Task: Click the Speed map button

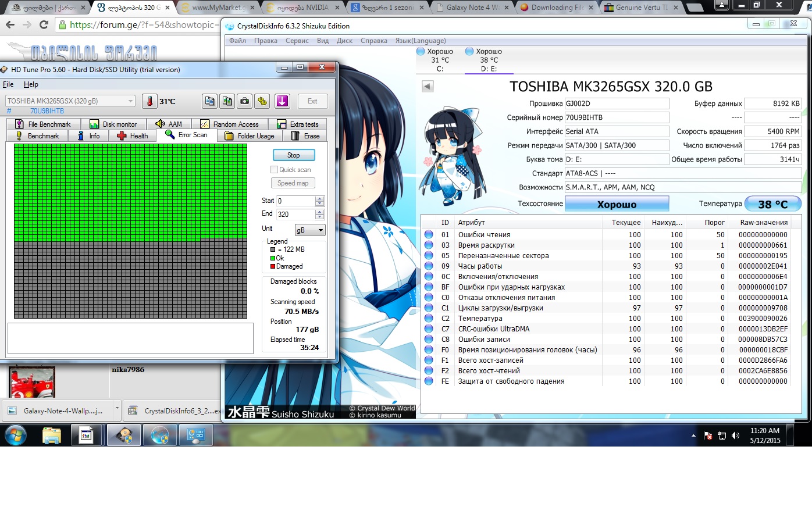Action: point(294,183)
